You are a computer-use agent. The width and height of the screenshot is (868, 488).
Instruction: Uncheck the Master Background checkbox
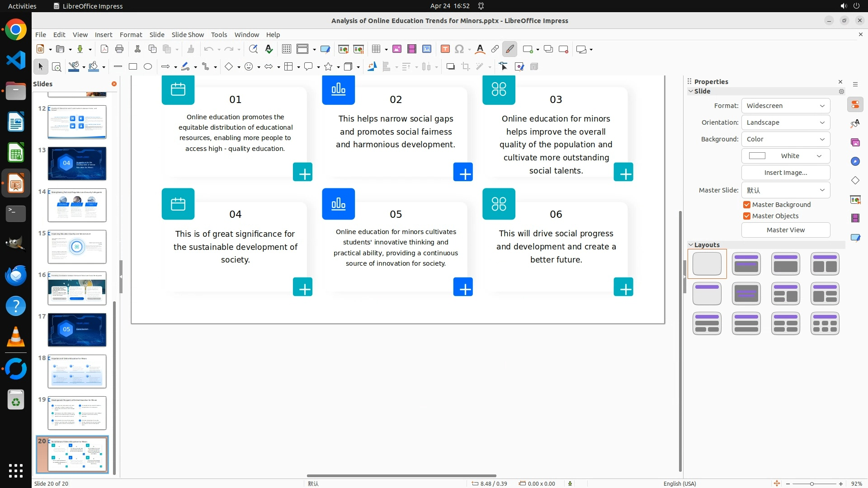point(747,205)
